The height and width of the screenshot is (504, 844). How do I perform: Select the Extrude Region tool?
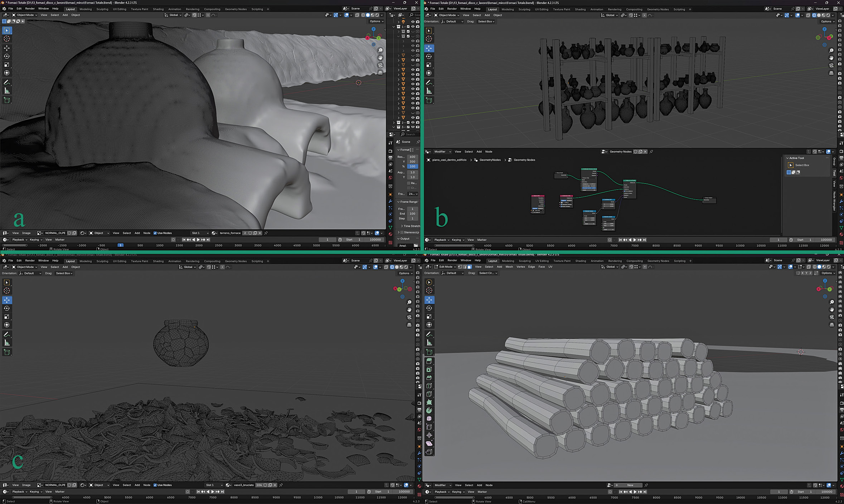pyautogui.click(x=429, y=361)
